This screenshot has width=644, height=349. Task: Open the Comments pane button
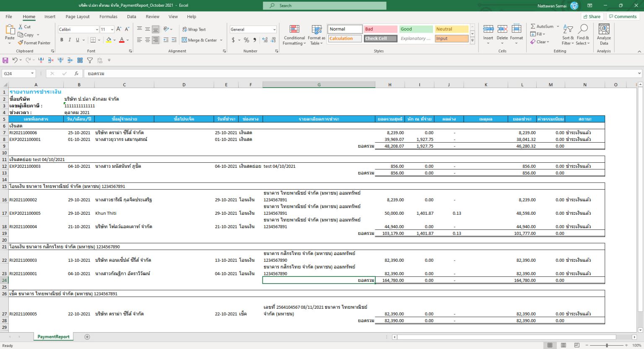(623, 17)
